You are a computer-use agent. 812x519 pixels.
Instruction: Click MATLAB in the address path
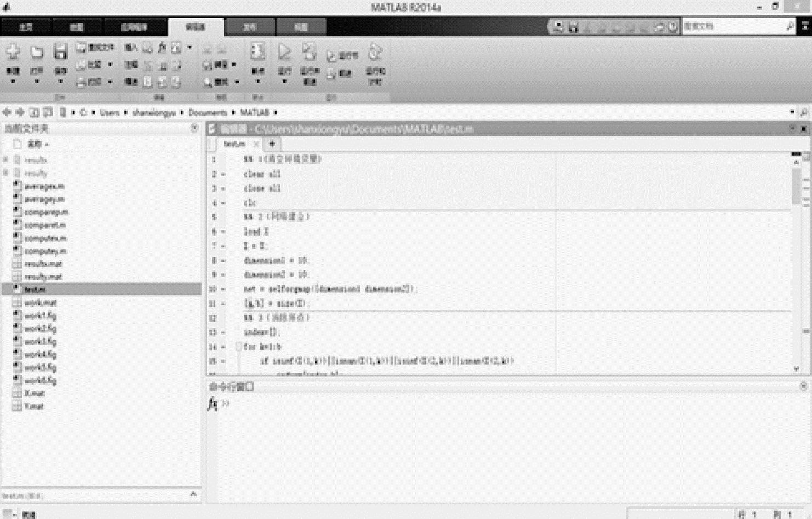255,112
